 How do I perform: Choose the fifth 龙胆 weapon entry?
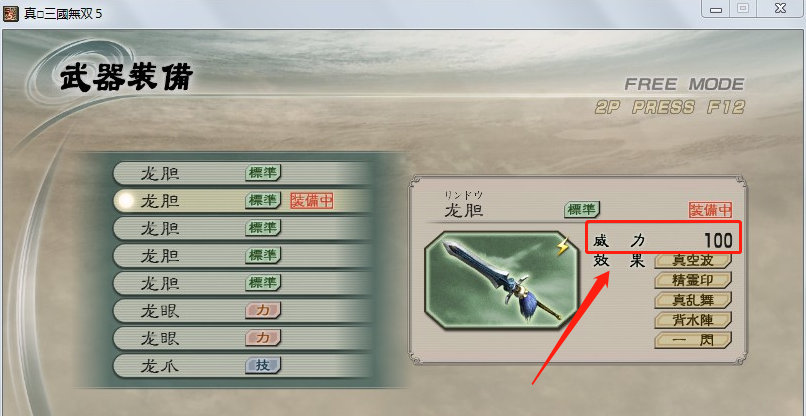242,283
